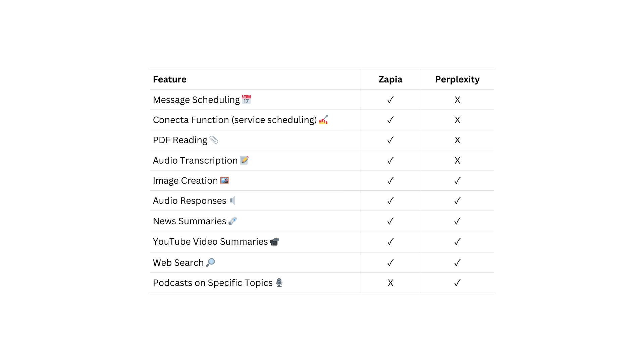Click the video camera icon by YouTube Summaries

(274, 242)
